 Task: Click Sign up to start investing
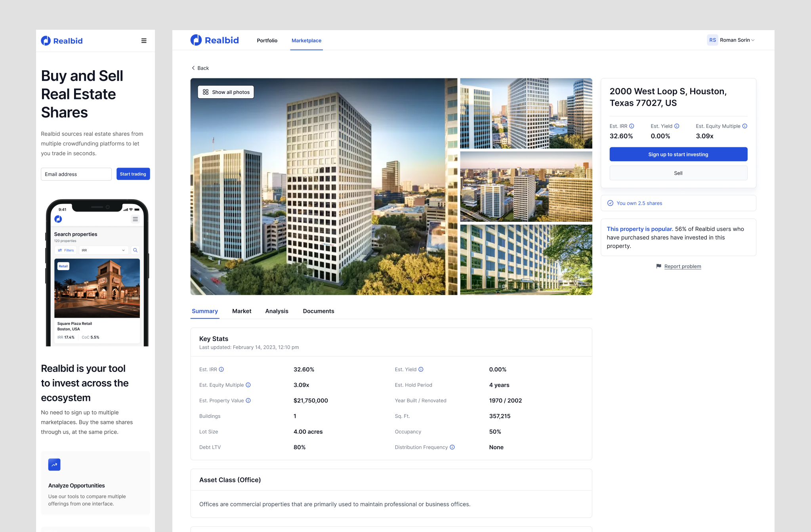pyautogui.click(x=678, y=154)
